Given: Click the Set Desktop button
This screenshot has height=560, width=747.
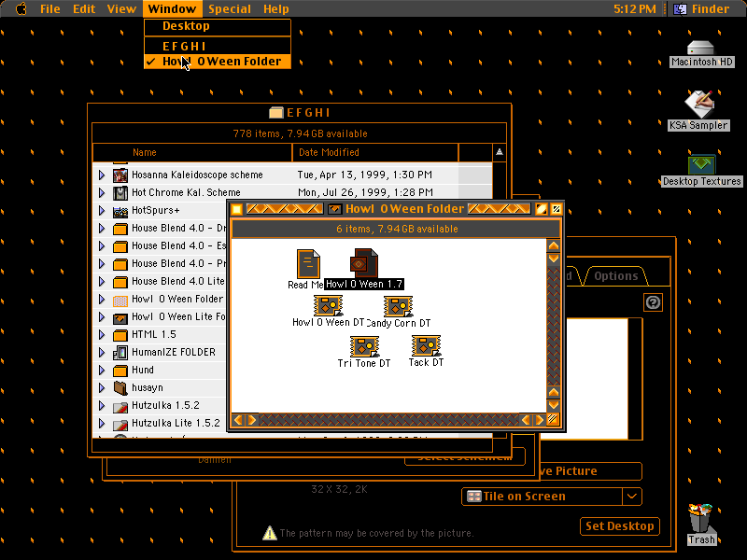Looking at the screenshot, I should click(619, 526).
